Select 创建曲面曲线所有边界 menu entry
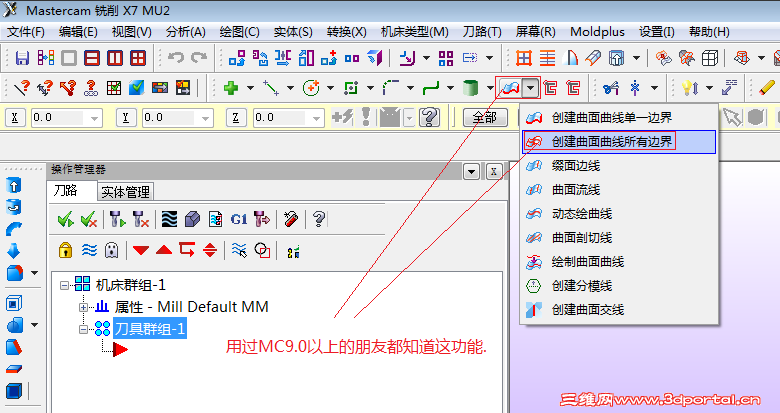This screenshot has width=780, height=413. click(619, 142)
